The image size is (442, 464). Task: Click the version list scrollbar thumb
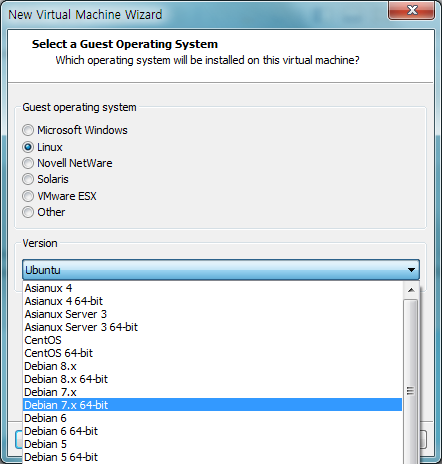[411, 381]
